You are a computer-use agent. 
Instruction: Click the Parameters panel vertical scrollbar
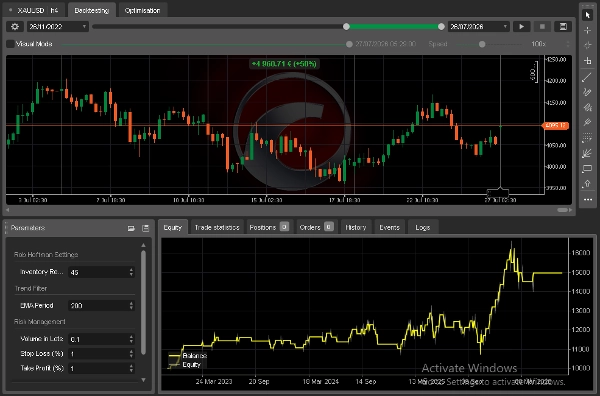143,302
